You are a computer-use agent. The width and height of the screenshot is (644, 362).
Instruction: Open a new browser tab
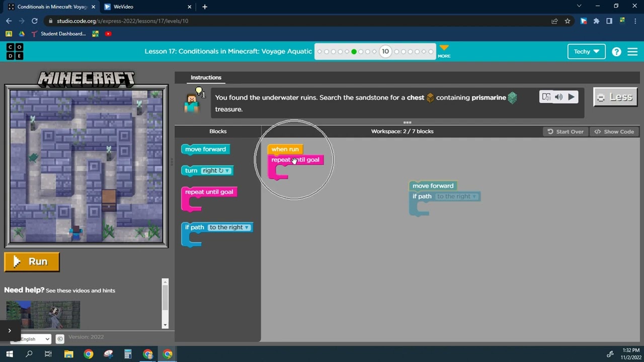[204, 7]
